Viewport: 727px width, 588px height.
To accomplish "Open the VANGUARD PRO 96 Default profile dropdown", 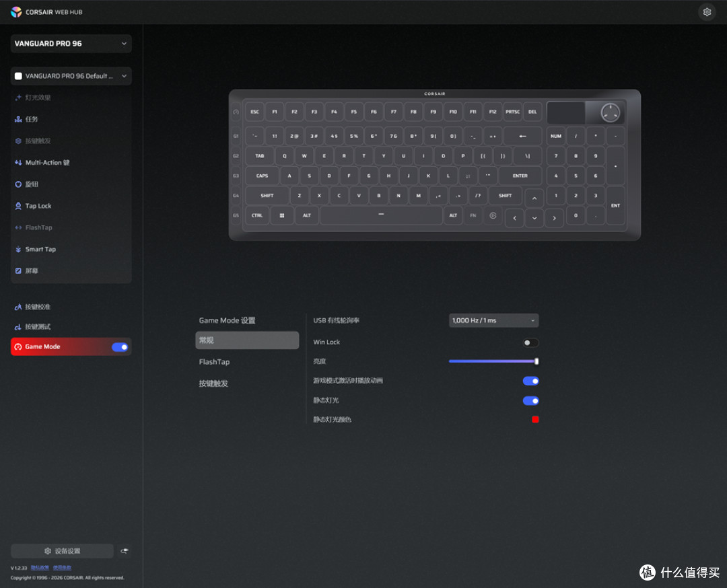I will 71,76.
